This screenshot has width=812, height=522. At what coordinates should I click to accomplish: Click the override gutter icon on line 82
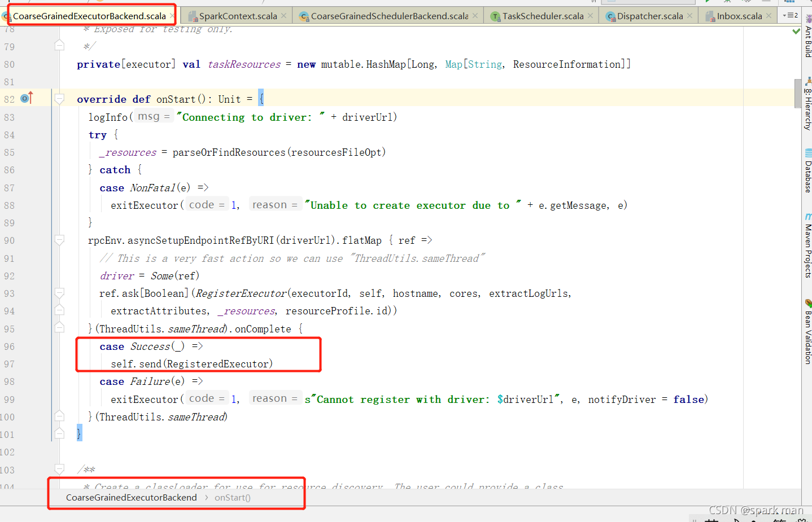(x=27, y=98)
